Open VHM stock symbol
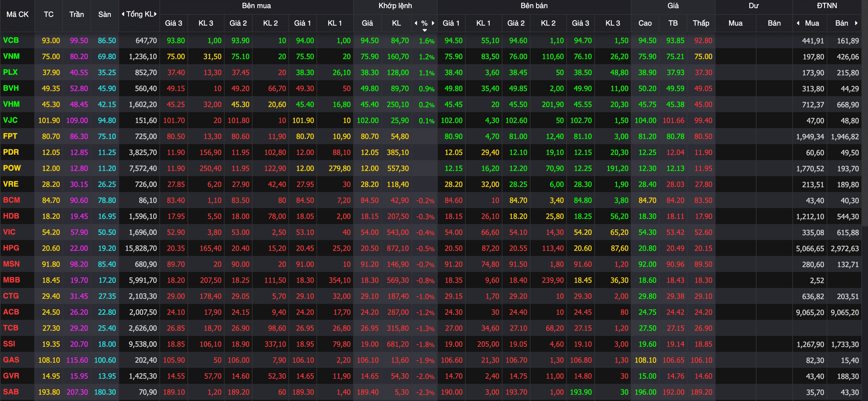The width and height of the screenshot is (868, 401). (11, 104)
